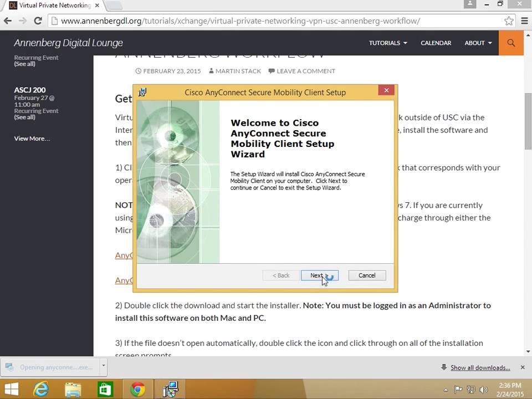Screen dimensions: 532x399
Task: Click the scrollbar down arrow
Action: tap(528, 352)
